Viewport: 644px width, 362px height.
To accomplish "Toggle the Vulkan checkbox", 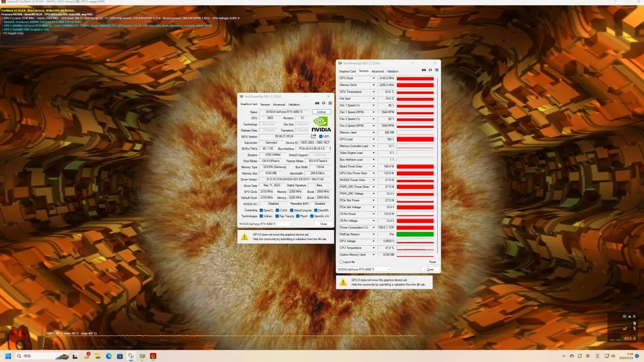I will click(261, 216).
